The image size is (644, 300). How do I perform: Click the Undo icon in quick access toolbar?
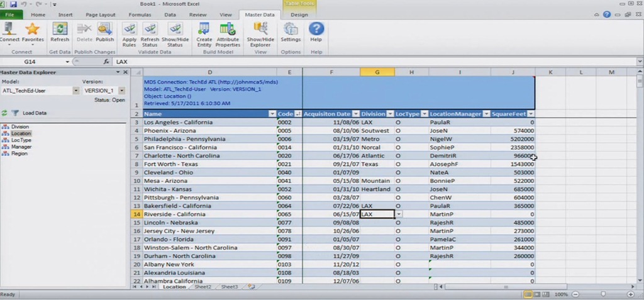(x=23, y=4)
